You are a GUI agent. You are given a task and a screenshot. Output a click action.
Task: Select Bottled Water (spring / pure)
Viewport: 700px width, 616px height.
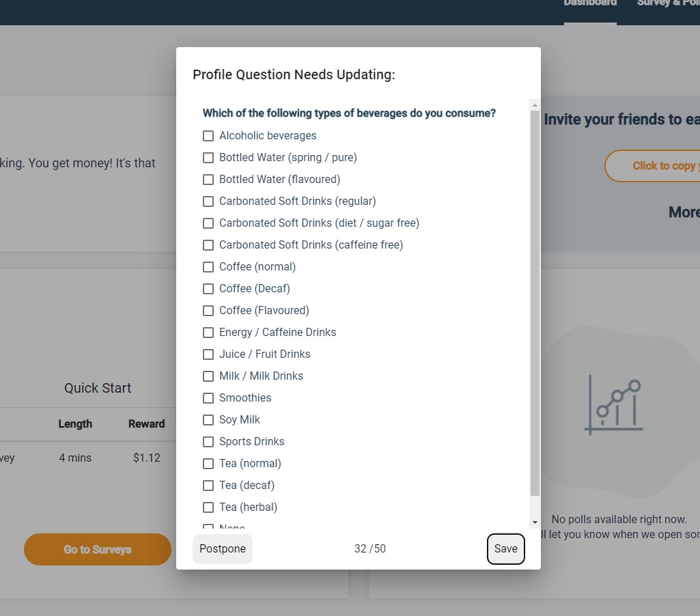[208, 158]
